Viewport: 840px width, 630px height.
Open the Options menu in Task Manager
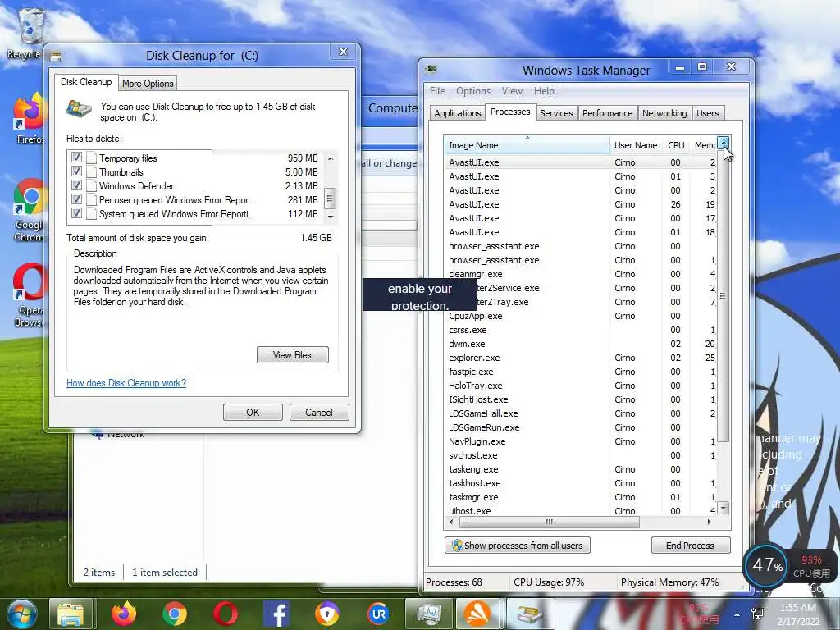[x=473, y=91]
